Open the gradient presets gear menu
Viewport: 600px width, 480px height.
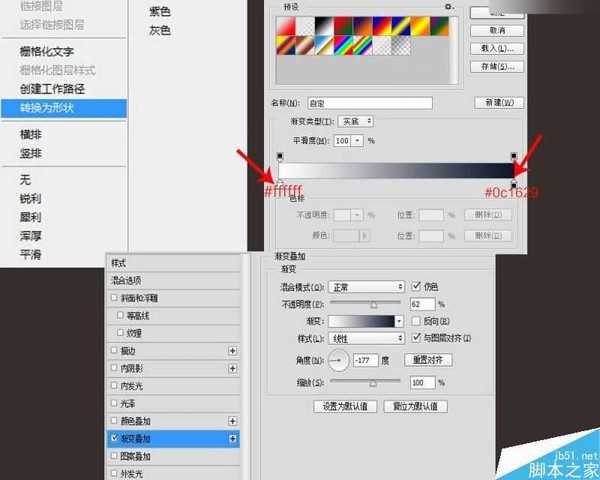pos(448,6)
